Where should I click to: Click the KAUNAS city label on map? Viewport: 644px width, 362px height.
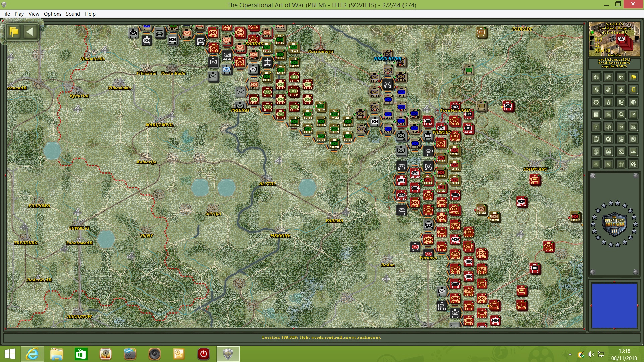coord(254,44)
